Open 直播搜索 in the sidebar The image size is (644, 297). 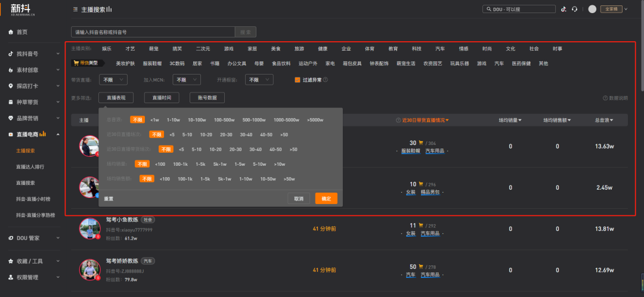pyautogui.click(x=25, y=183)
